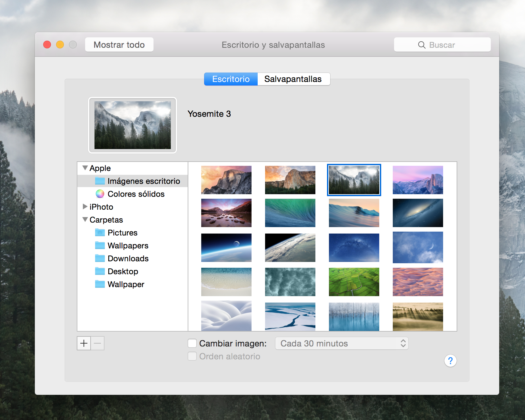Select the Colores sólidos color wheel icon
525x420 pixels.
100,194
